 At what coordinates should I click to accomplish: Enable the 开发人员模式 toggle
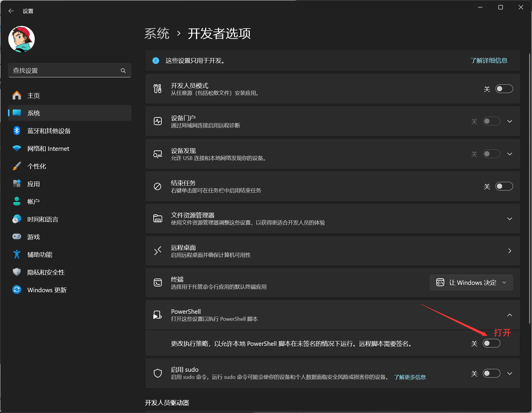(x=504, y=89)
